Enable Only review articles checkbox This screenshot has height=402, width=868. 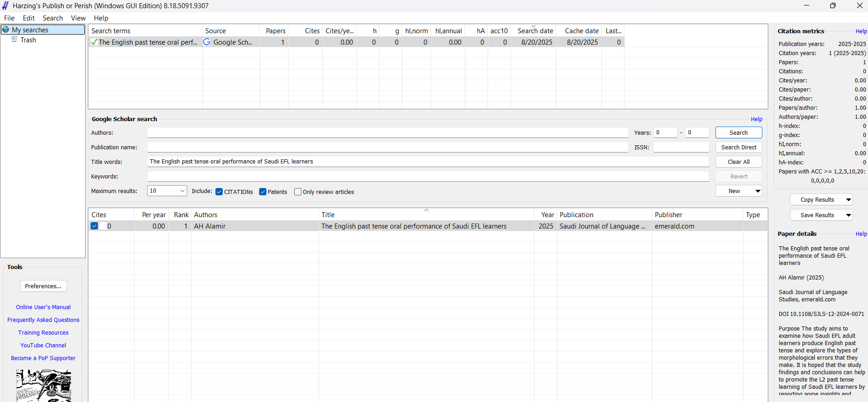[x=298, y=192]
